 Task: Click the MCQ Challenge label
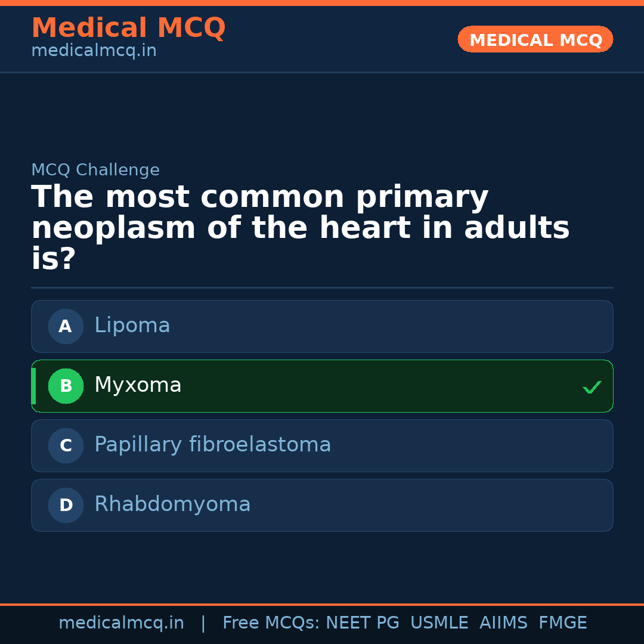coord(95,170)
